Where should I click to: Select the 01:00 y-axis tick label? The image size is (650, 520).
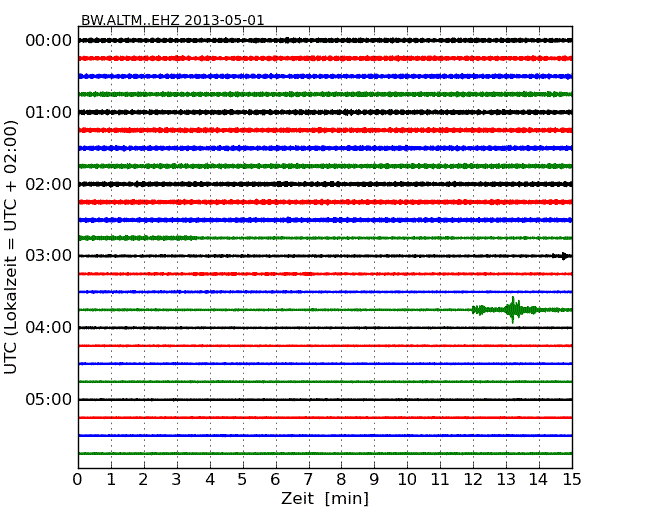click(49, 112)
